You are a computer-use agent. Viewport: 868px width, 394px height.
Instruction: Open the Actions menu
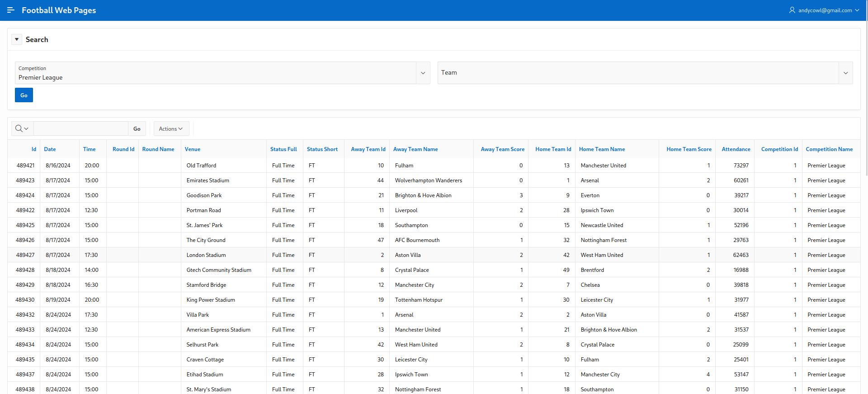coord(171,128)
